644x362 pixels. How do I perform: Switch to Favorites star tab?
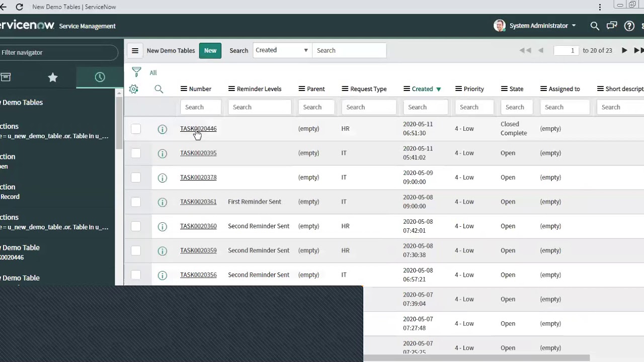[x=53, y=77]
